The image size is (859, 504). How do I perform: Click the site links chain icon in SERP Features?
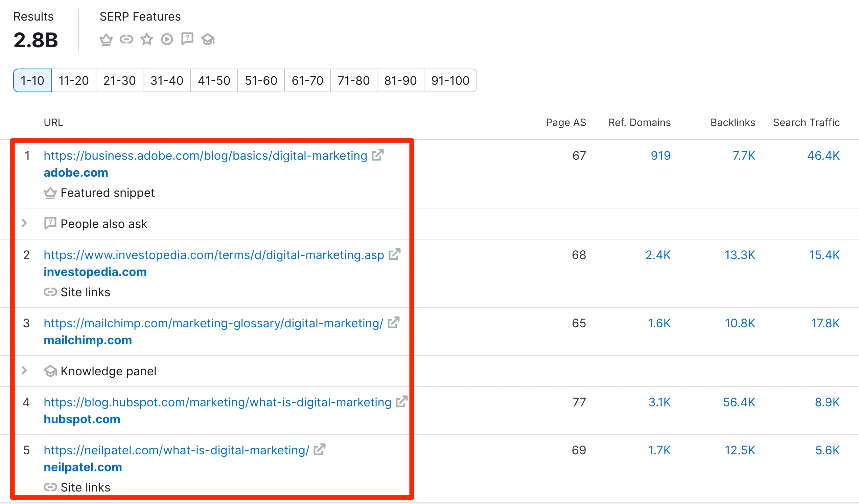126,40
